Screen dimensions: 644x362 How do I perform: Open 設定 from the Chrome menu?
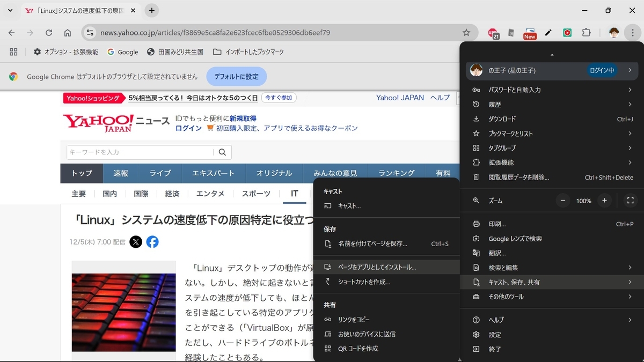click(552, 335)
